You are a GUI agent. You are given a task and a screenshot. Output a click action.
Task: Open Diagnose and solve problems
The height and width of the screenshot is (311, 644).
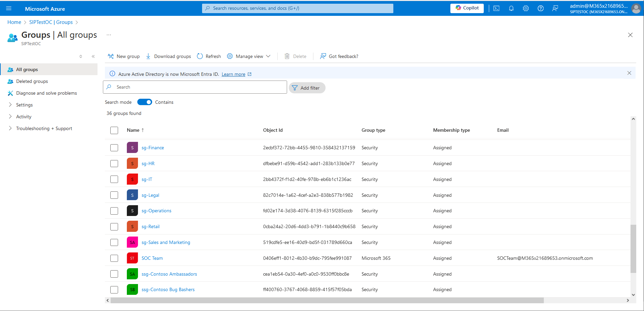47,93
